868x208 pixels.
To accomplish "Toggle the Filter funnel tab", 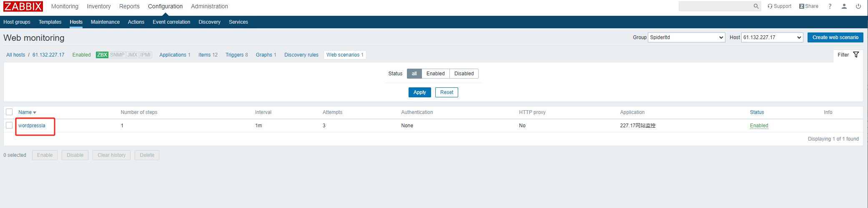I will coord(848,55).
